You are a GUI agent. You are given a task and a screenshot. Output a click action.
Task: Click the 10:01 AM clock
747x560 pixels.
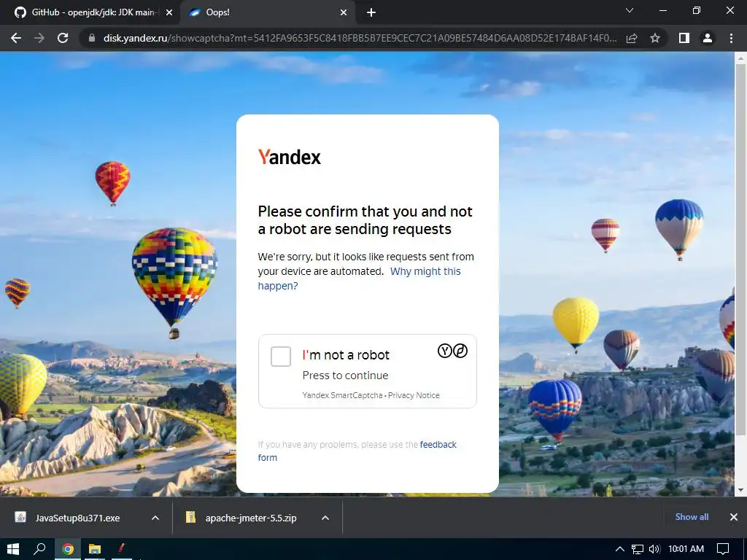click(686, 549)
